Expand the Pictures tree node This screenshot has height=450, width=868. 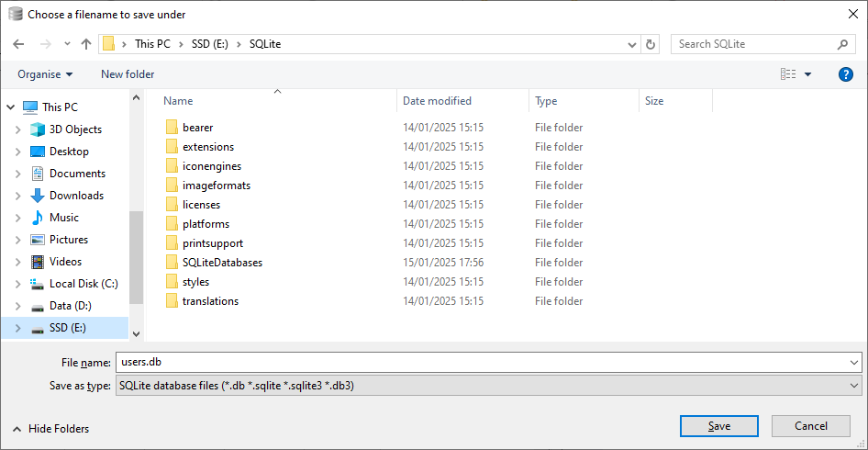[18, 240]
